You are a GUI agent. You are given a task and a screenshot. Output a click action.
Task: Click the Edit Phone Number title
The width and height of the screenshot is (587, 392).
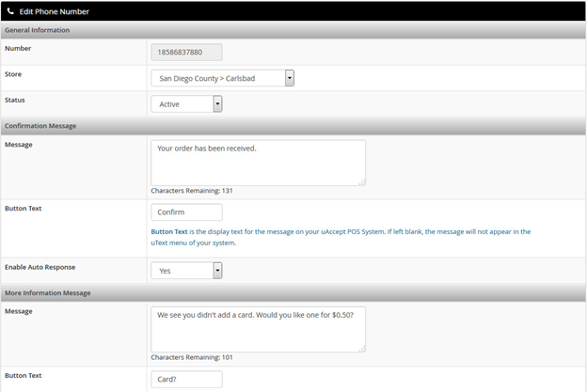click(55, 11)
